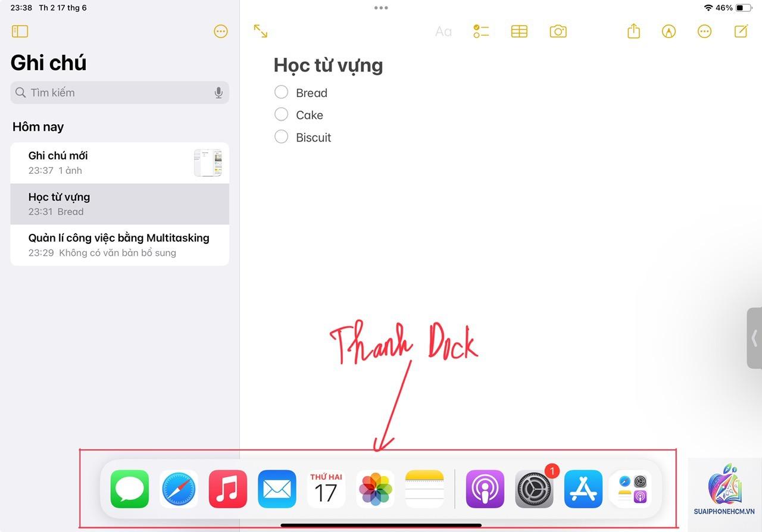
Task: Activate the markup pen tool
Action: [x=669, y=32]
